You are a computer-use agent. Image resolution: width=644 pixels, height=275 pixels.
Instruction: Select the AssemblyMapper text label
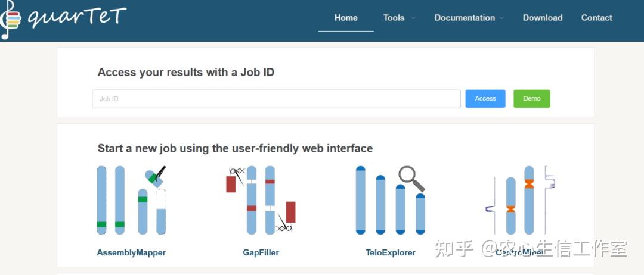click(x=131, y=252)
